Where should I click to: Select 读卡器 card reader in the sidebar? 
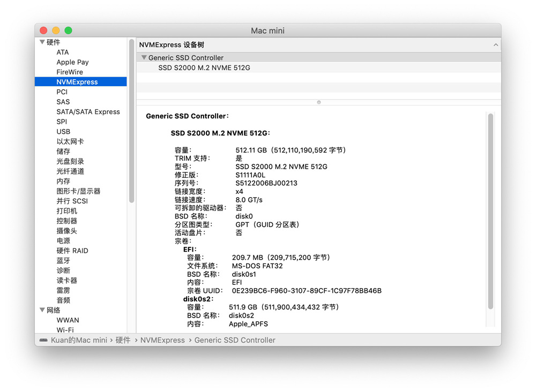[x=66, y=280]
